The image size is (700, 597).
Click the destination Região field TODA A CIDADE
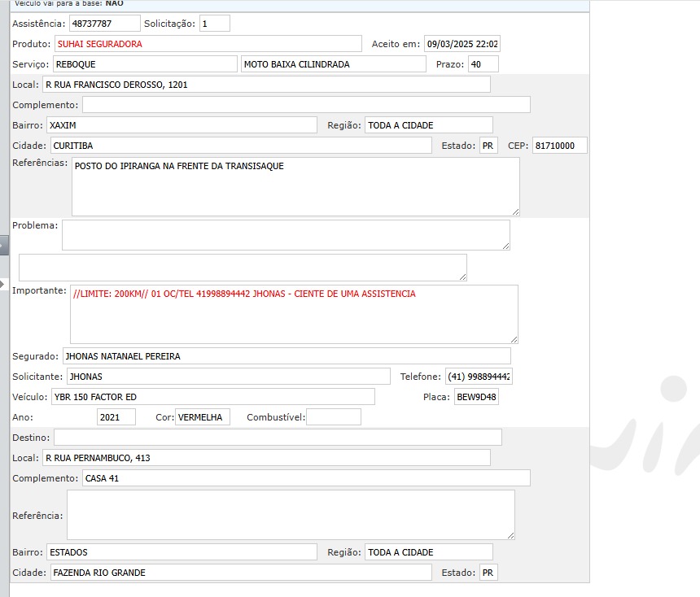click(429, 552)
